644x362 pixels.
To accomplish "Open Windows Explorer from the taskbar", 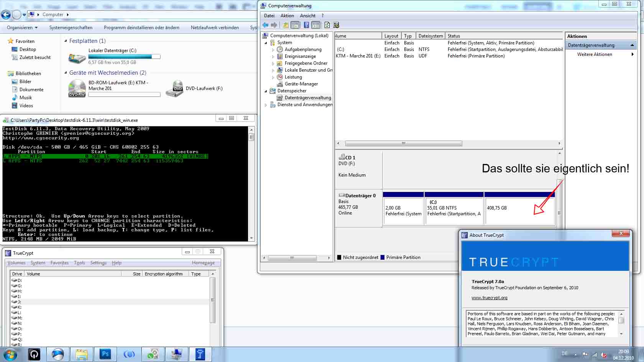I will pyautogui.click(x=81, y=355).
